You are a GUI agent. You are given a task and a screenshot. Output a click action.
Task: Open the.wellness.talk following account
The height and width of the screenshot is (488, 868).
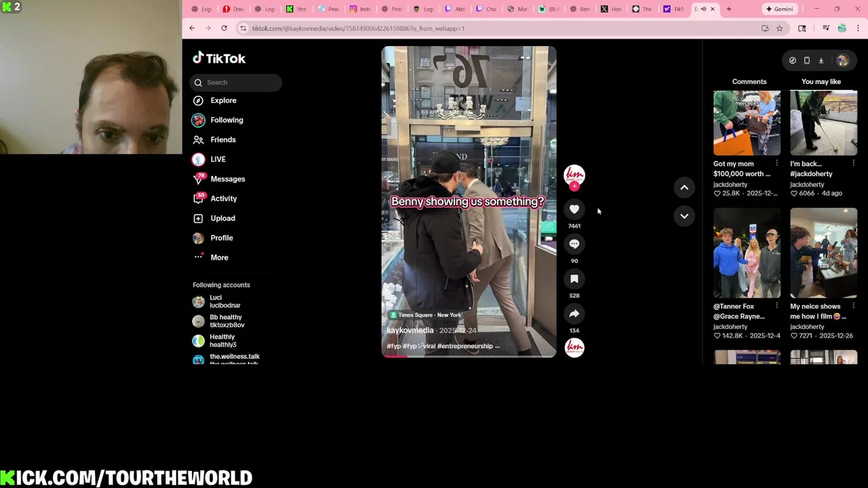(226, 359)
